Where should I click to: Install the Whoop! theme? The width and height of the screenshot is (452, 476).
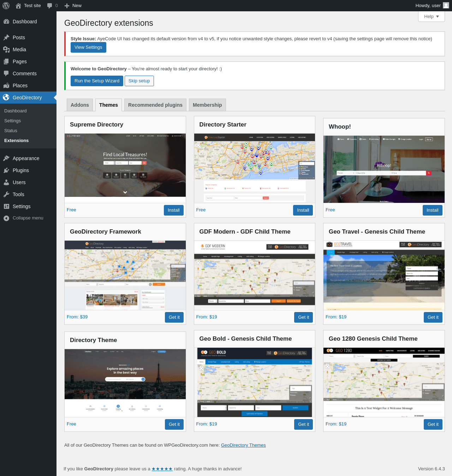[x=433, y=210]
